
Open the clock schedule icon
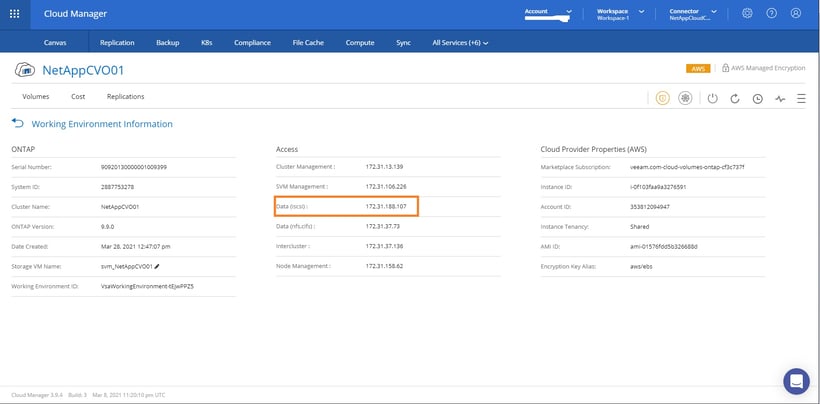[758, 98]
